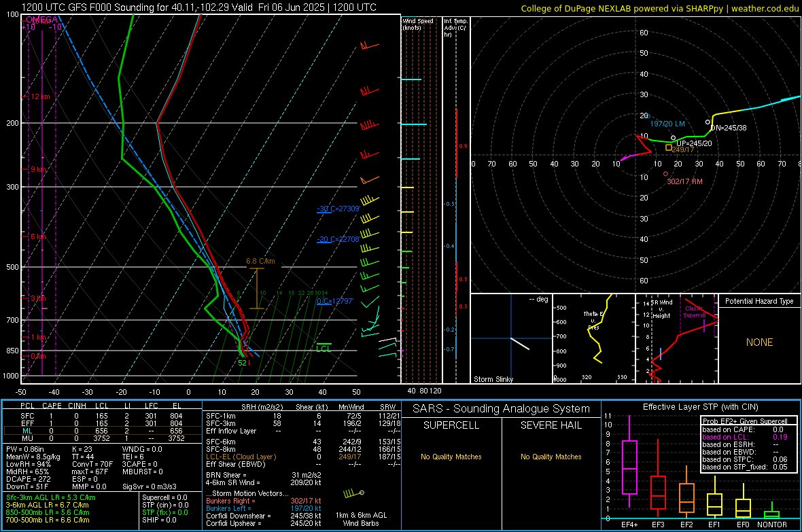The height and width of the screenshot is (532, 802).
Task: Click the BRN Shear = 31 m2/s2 line
Action: click(264, 475)
